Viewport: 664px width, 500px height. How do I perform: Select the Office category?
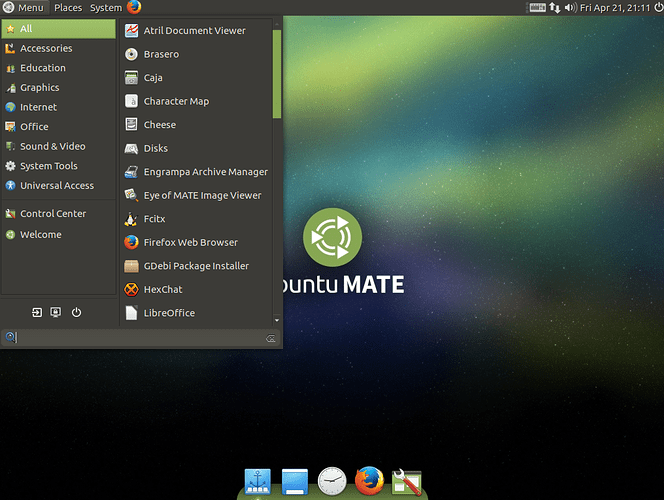(58, 127)
